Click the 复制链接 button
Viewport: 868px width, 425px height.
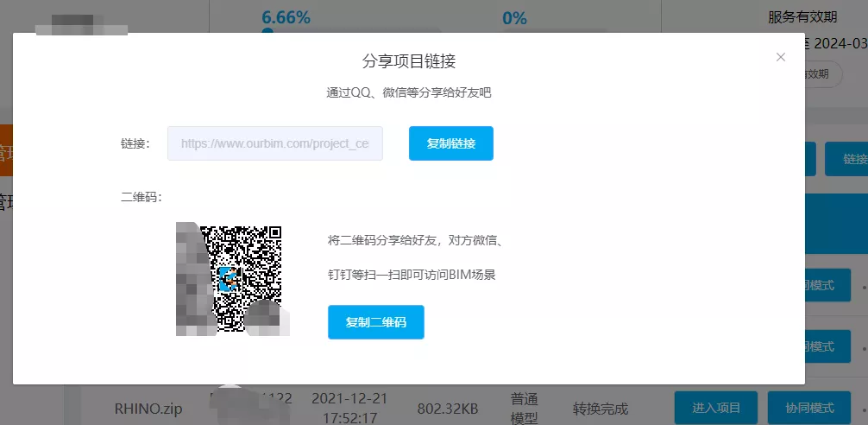click(451, 143)
